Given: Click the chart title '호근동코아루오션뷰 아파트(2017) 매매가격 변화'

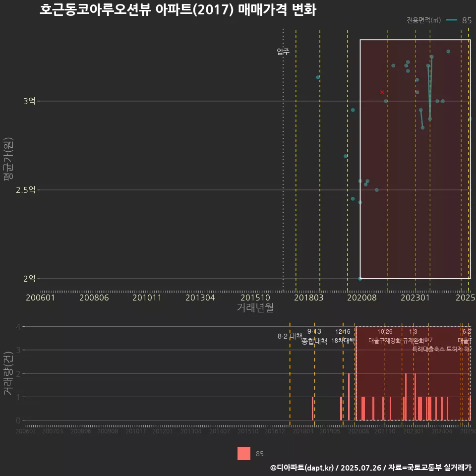Looking at the screenshot, I should tap(178, 9).
